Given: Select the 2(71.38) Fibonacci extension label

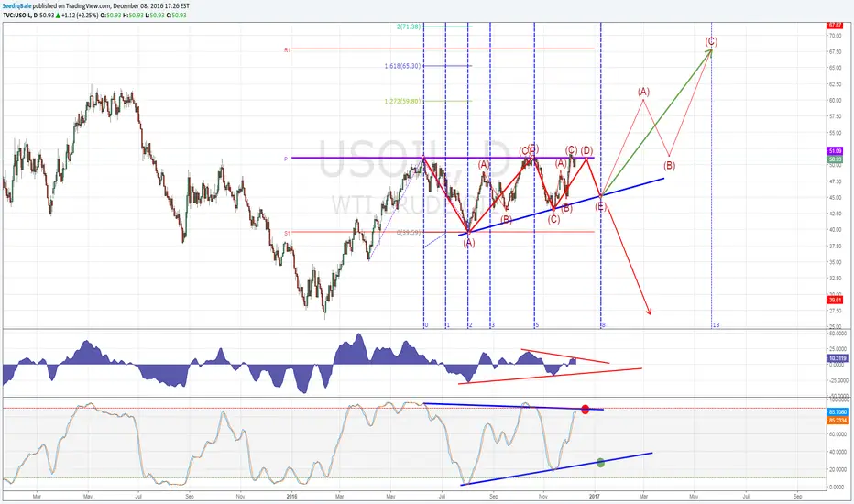Looking at the screenshot, I should [x=409, y=27].
